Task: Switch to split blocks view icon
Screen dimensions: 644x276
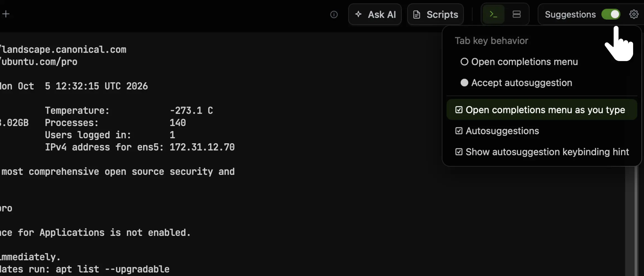Action: (517, 14)
